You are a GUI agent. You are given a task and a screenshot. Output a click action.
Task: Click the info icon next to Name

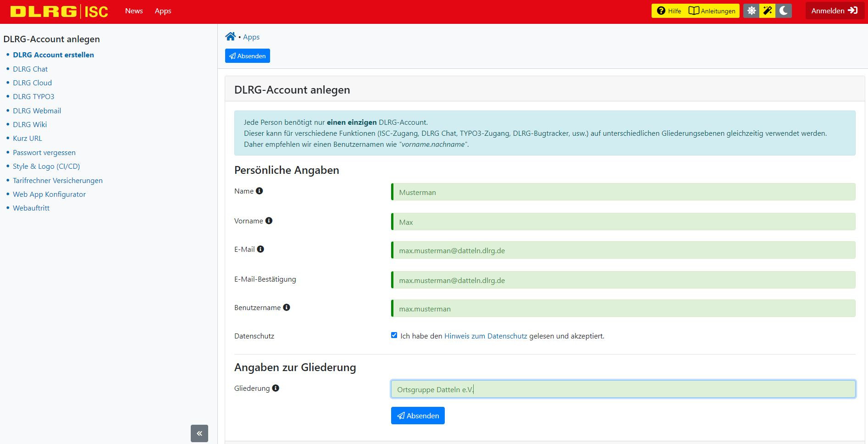(x=260, y=191)
